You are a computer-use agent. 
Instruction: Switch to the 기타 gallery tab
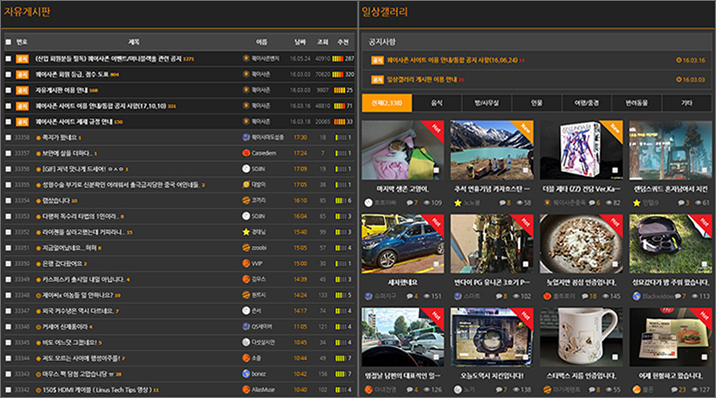click(686, 103)
